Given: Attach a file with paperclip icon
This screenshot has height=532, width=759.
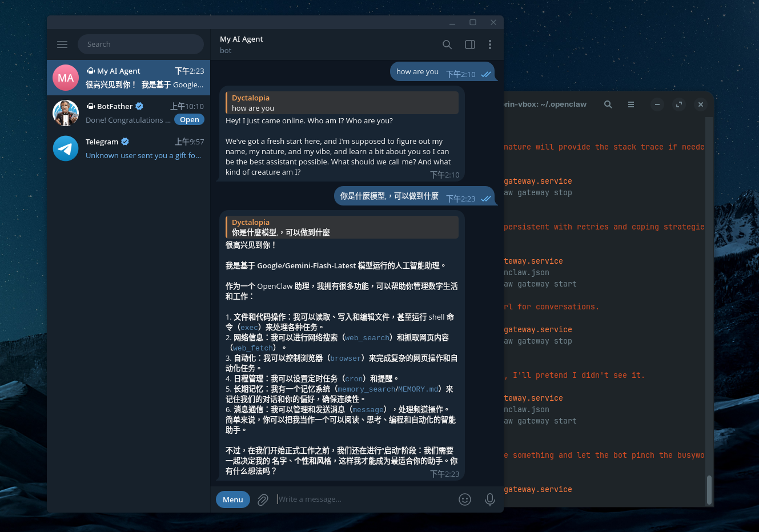Looking at the screenshot, I should (263, 499).
